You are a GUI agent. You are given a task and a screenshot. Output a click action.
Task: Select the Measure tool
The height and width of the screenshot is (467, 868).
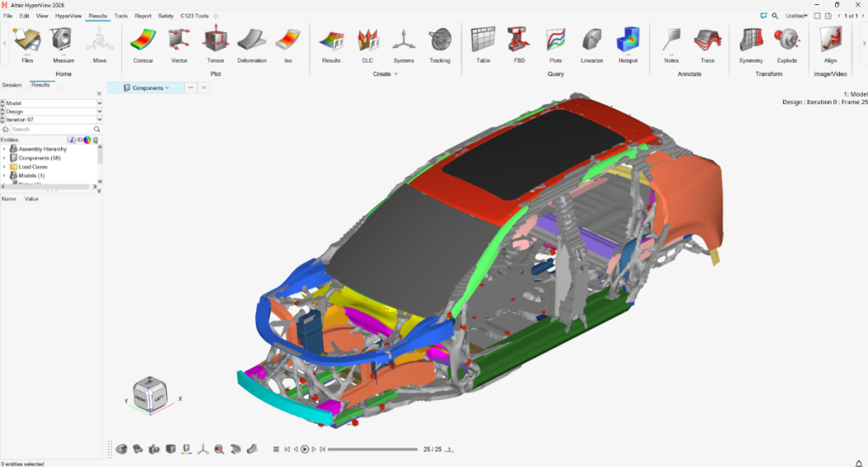(x=63, y=44)
